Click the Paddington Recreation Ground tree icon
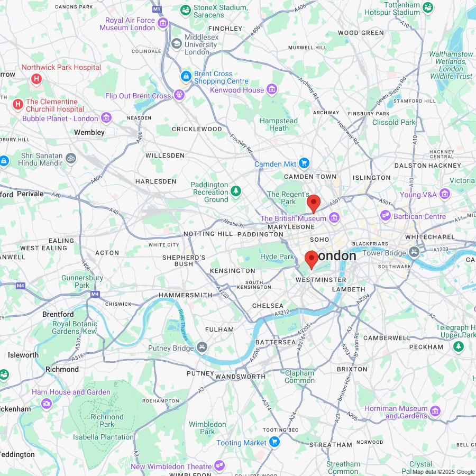Viewport: 476px width, 476px height. coord(236,191)
